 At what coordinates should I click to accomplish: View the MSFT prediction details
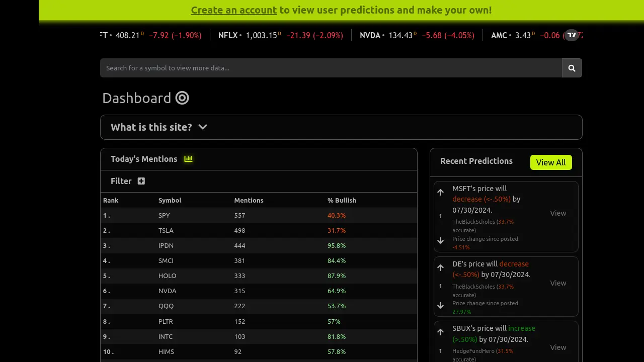pyautogui.click(x=558, y=213)
